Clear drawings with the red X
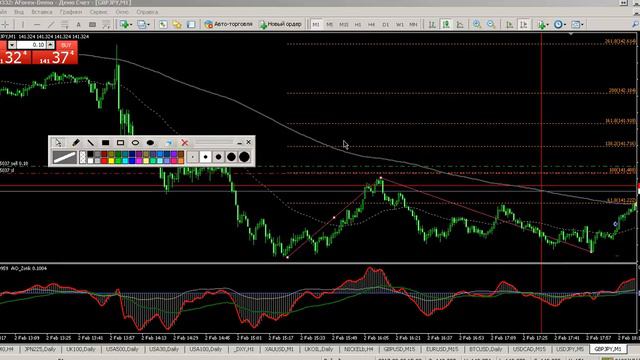 (x=184, y=142)
